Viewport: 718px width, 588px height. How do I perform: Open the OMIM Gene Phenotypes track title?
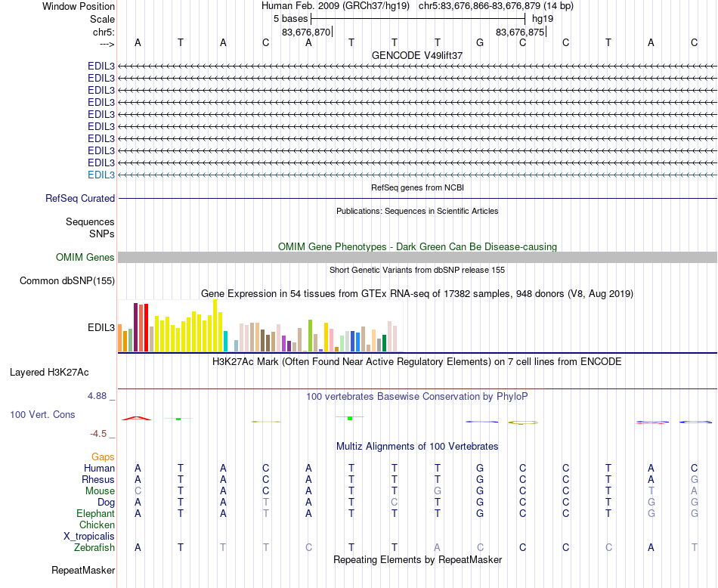coord(417,247)
